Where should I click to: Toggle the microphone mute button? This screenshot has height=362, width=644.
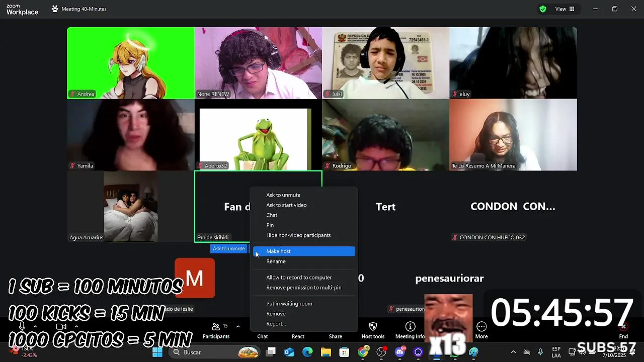click(x=22, y=327)
